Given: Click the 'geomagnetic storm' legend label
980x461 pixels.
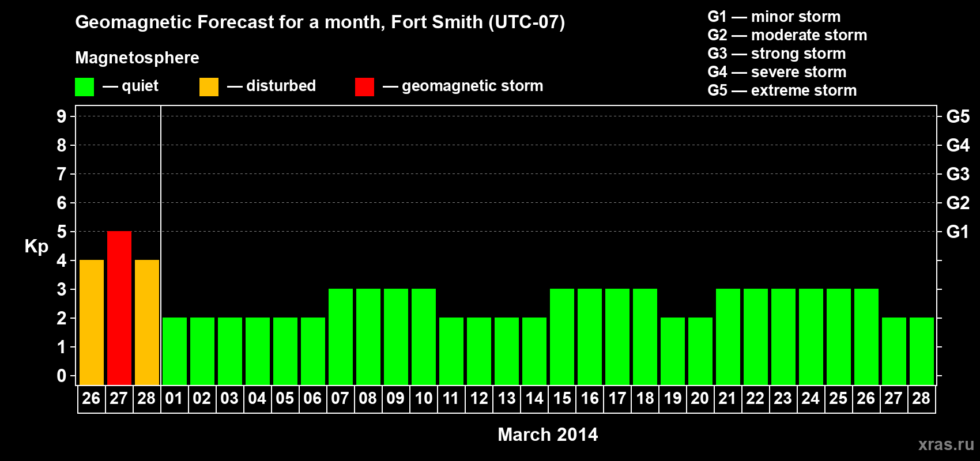Looking at the screenshot, I should (x=472, y=86).
